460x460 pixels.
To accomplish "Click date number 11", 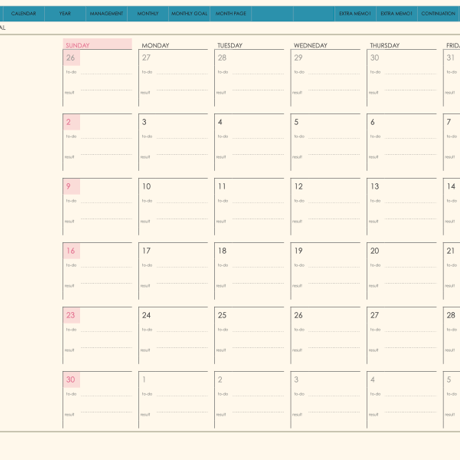I will 222,186.
